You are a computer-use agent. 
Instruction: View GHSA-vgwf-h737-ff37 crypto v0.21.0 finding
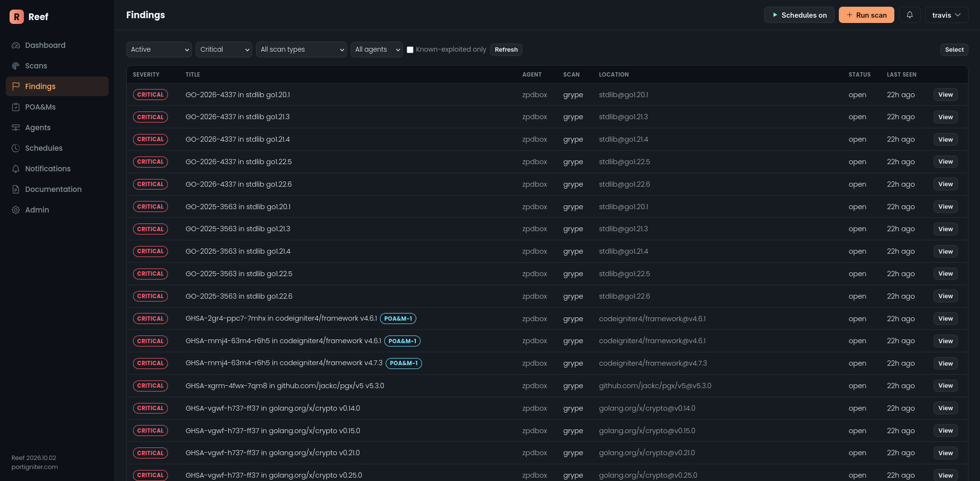tap(946, 453)
